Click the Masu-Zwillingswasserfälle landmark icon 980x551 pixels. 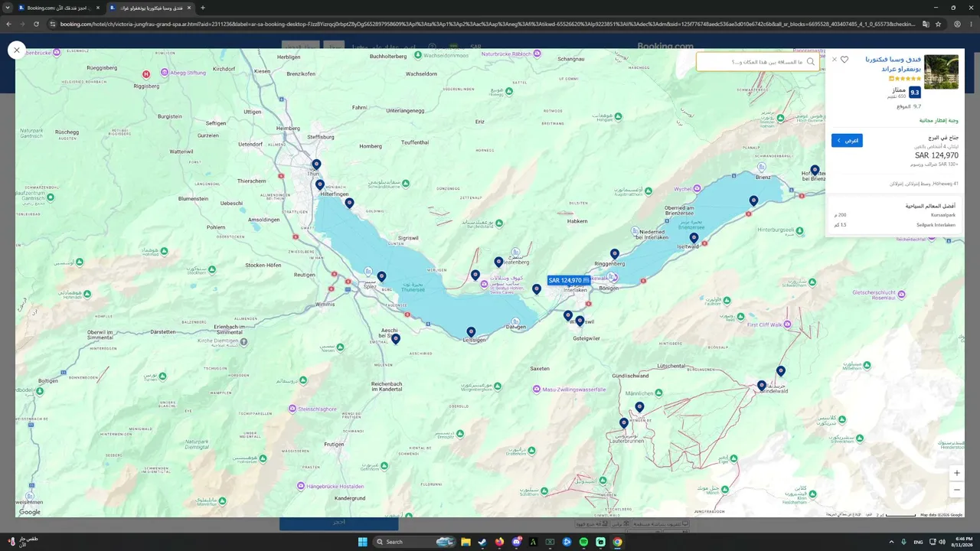click(x=536, y=390)
